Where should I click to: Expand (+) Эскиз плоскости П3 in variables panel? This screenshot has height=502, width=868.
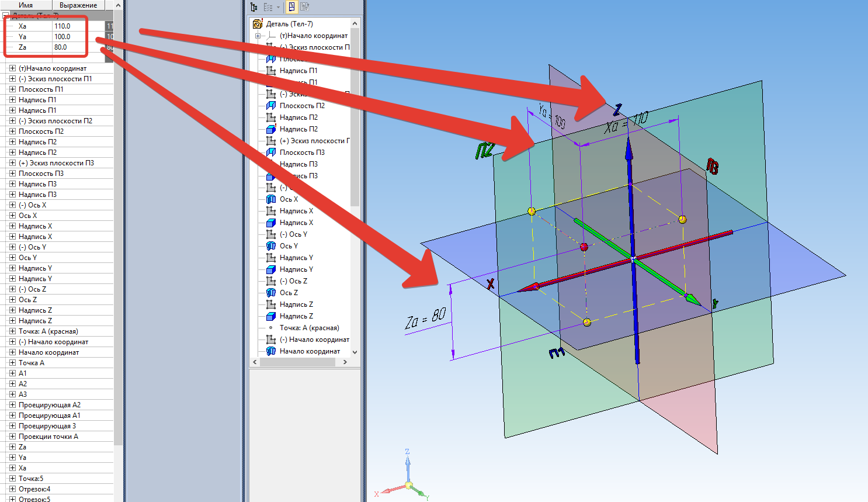click(x=12, y=163)
